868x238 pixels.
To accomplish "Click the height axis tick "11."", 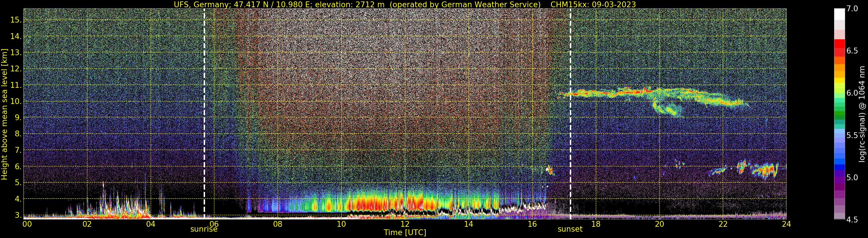I will tap(16, 85).
